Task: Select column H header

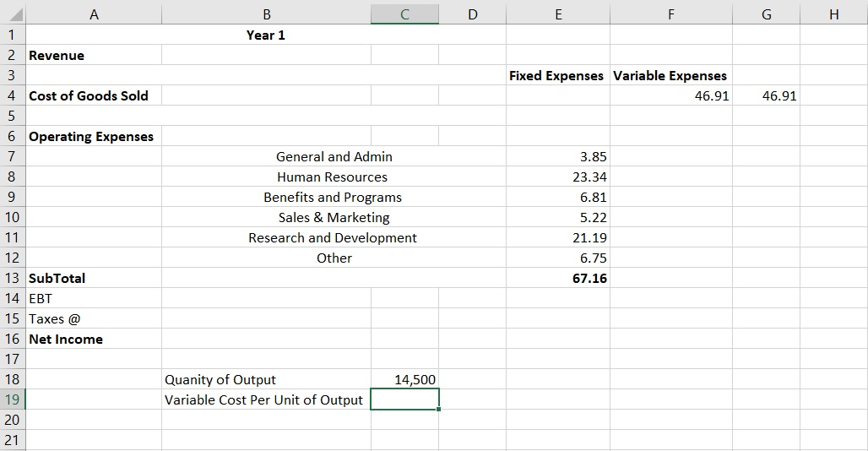Action: [833, 14]
